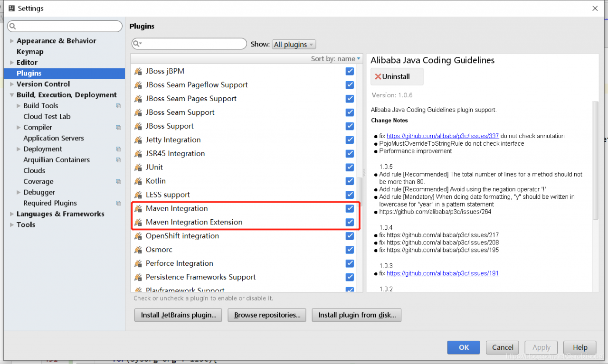Click the project-level icon beside Deployment
This screenshot has height=364, width=608.
118,149
